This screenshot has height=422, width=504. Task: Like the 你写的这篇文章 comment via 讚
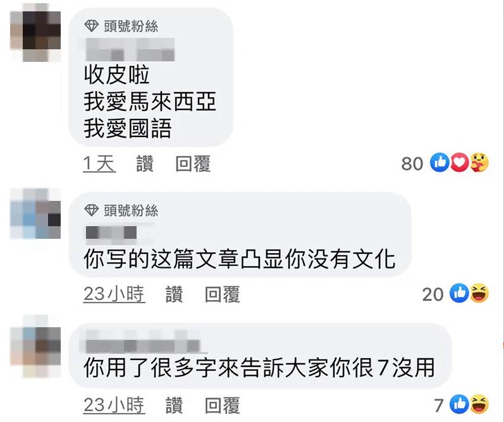click(x=174, y=294)
